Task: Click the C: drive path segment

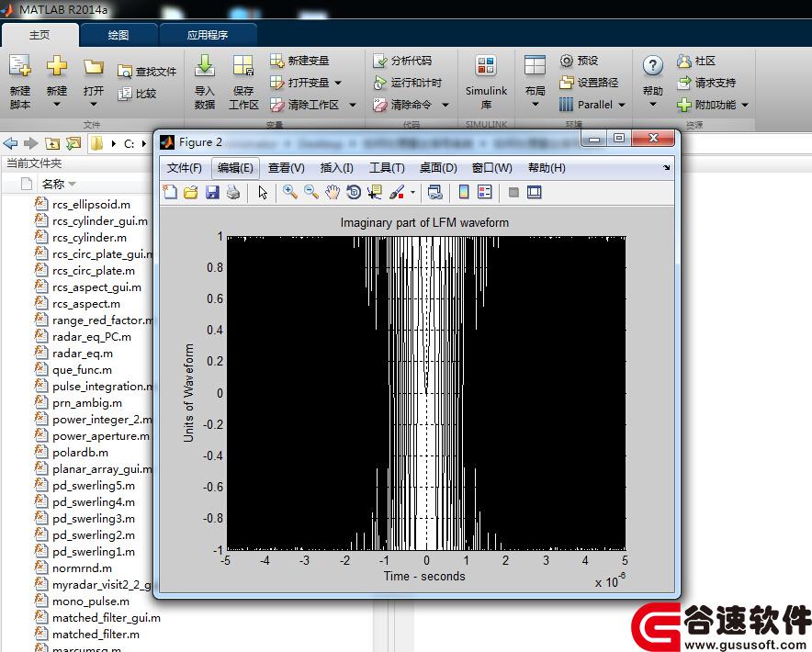Action: tap(129, 143)
